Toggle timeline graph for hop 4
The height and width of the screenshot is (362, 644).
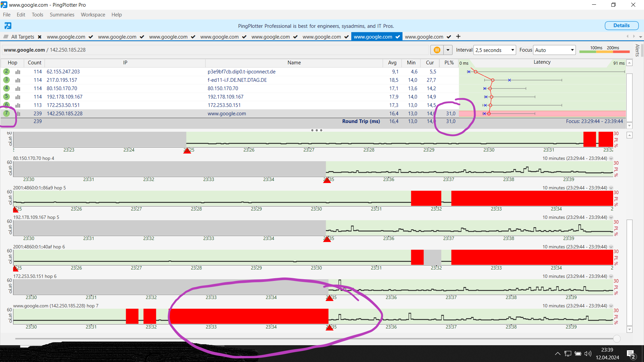pyautogui.click(x=18, y=88)
